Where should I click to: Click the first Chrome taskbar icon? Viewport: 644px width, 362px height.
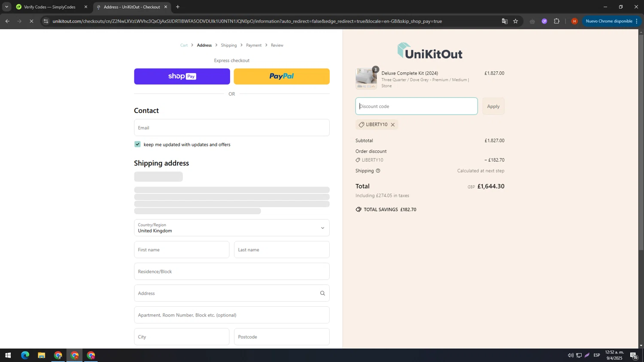[58, 355]
